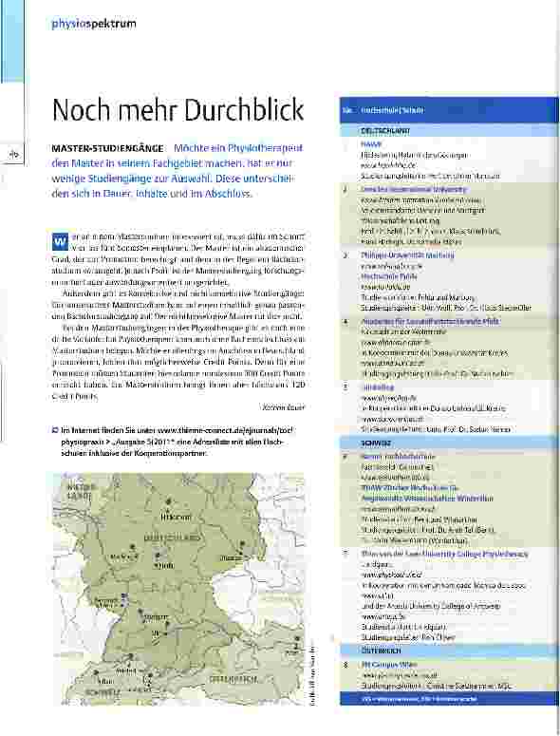
Task: Click the dark blue footer row of the table
Action: tap(449, 699)
